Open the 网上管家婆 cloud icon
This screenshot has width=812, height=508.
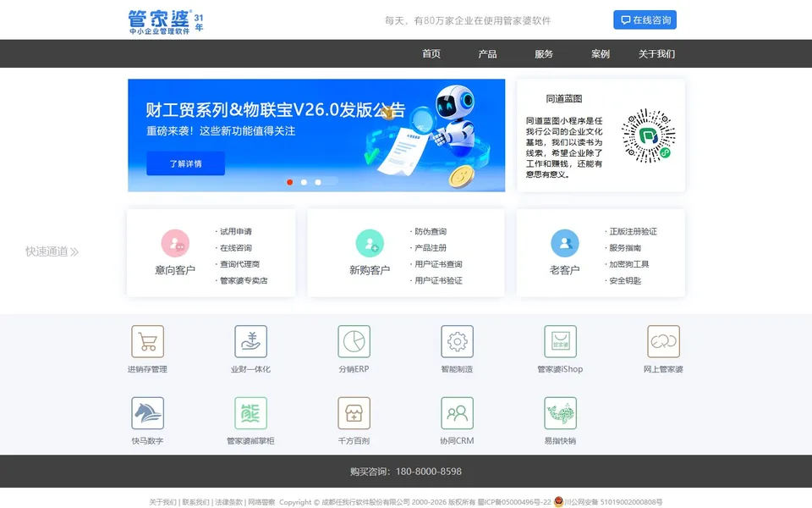pyautogui.click(x=663, y=341)
